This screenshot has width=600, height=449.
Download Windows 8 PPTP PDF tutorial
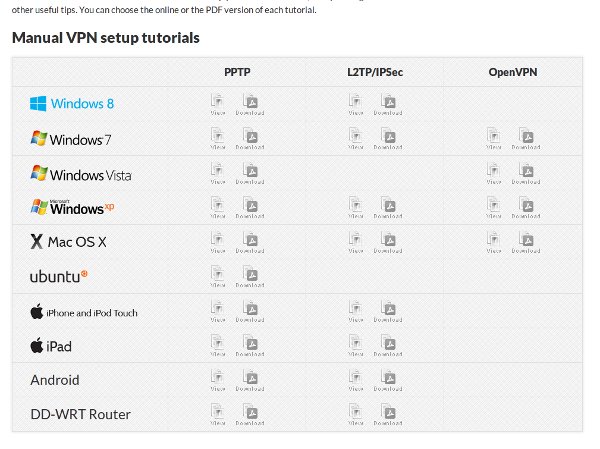(x=250, y=103)
